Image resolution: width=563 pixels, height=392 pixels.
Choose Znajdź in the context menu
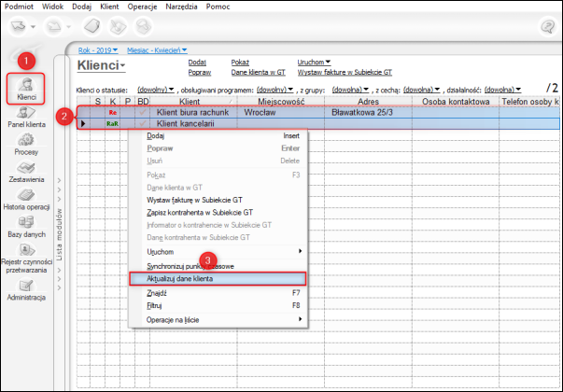218,293
